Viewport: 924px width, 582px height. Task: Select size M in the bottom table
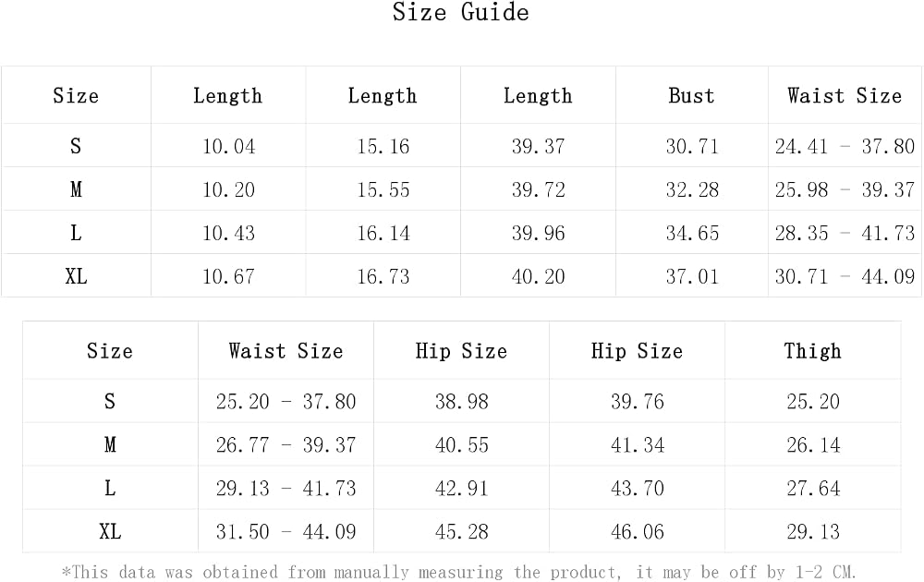point(110,444)
